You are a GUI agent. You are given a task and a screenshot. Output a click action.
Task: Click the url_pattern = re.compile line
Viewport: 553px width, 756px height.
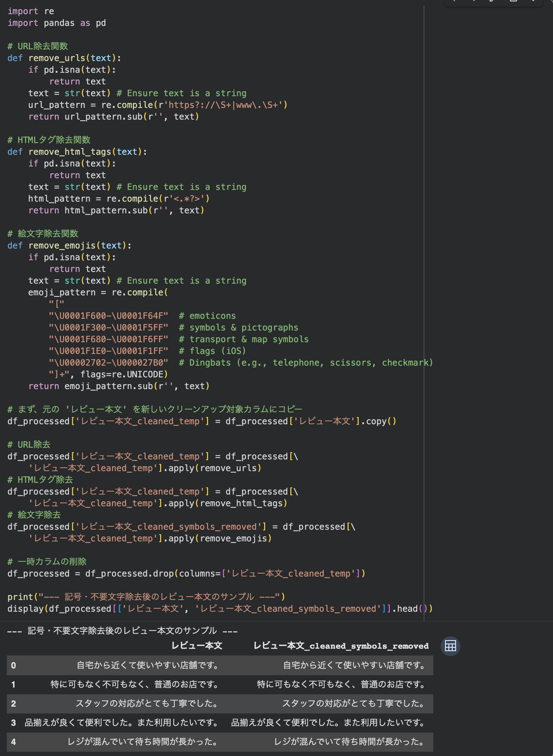click(158, 105)
